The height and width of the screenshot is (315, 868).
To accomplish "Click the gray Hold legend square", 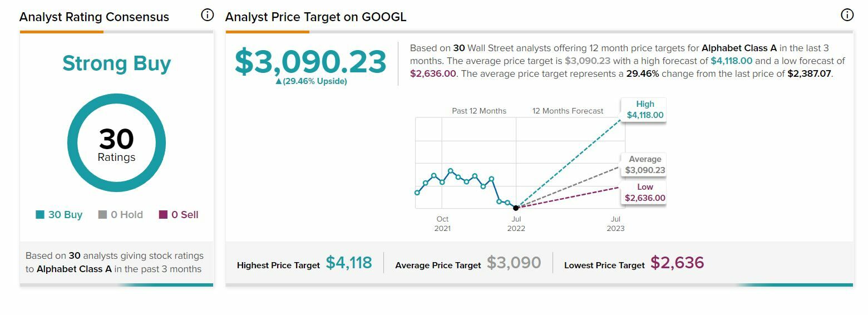I will tap(102, 215).
